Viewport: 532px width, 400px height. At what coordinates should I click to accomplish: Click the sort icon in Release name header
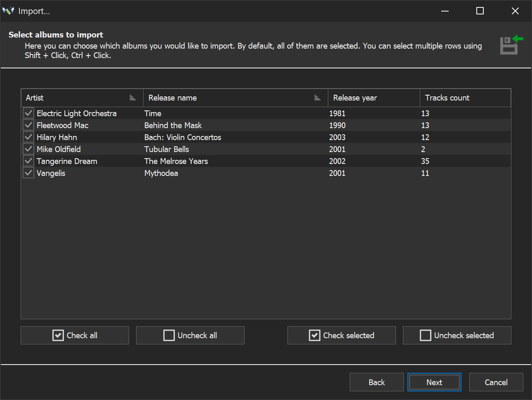tap(317, 98)
